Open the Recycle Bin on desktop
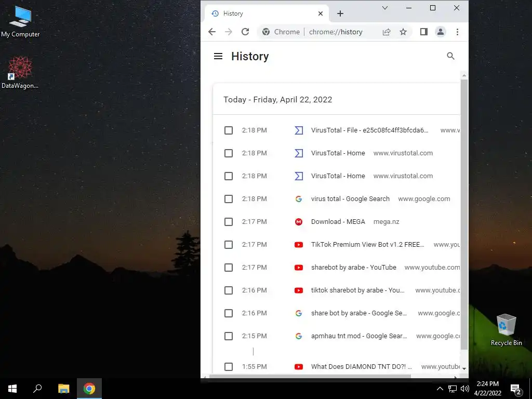The image size is (532, 399). [506, 330]
